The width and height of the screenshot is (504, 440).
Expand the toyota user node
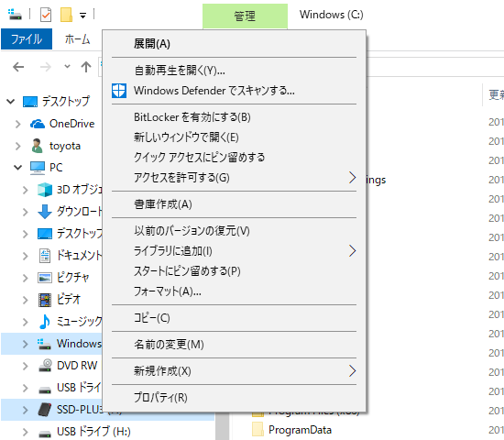pos(18,146)
